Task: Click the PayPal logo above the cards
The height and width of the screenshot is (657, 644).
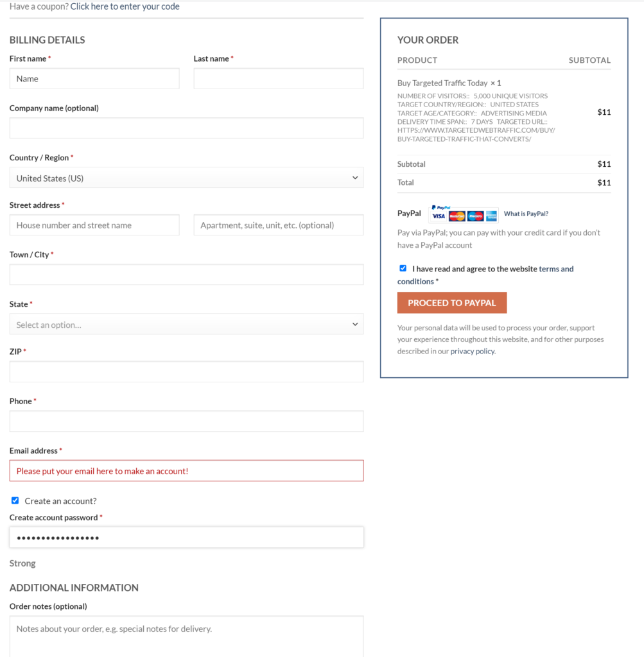Action: pyautogui.click(x=441, y=208)
